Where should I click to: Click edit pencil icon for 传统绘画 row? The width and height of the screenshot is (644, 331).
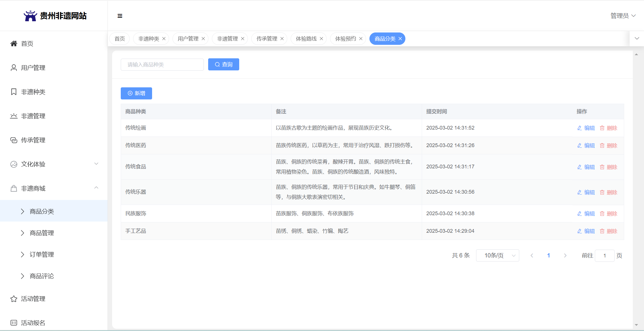[580, 128]
